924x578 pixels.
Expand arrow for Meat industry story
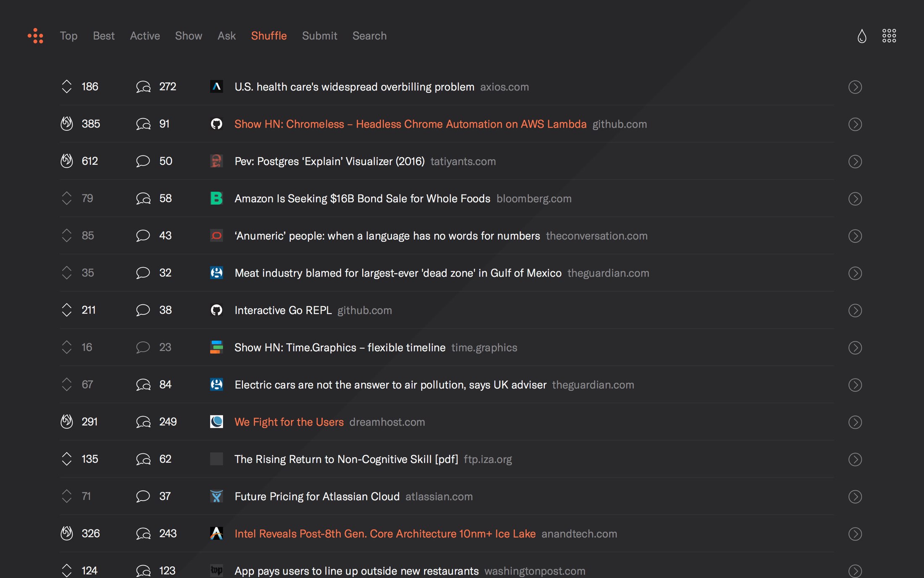[x=855, y=273]
